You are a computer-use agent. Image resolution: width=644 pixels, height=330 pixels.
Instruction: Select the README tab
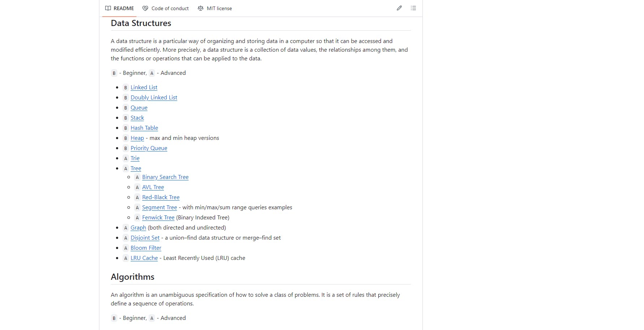click(120, 8)
